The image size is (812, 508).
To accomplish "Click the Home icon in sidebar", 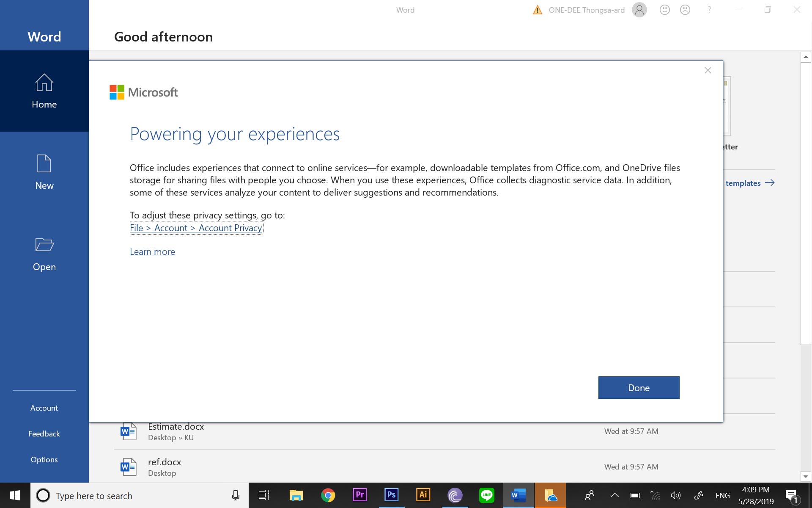I will pos(44,83).
